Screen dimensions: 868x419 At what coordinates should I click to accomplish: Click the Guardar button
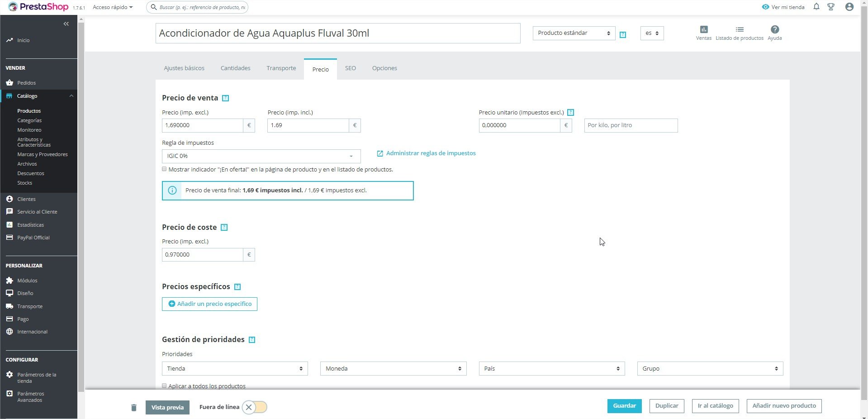(624, 406)
